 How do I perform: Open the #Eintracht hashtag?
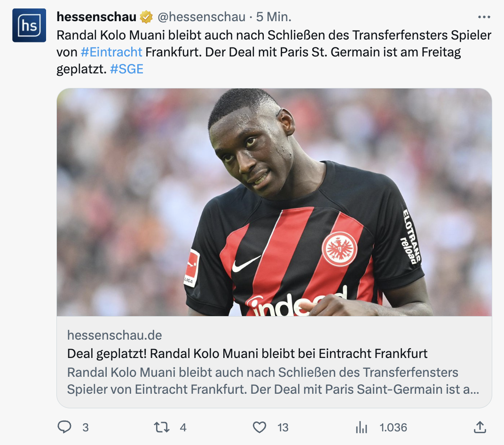pyautogui.click(x=111, y=52)
